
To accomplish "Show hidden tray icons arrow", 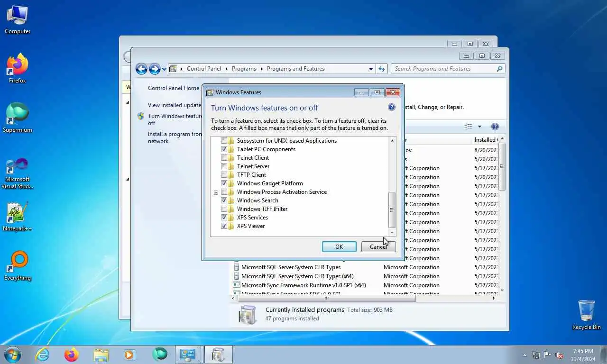I will tap(524, 355).
